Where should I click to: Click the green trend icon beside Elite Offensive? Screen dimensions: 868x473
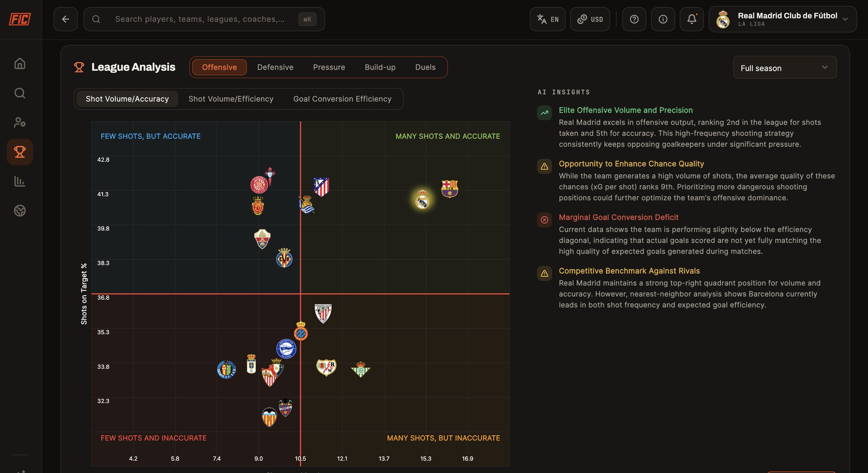(544, 113)
